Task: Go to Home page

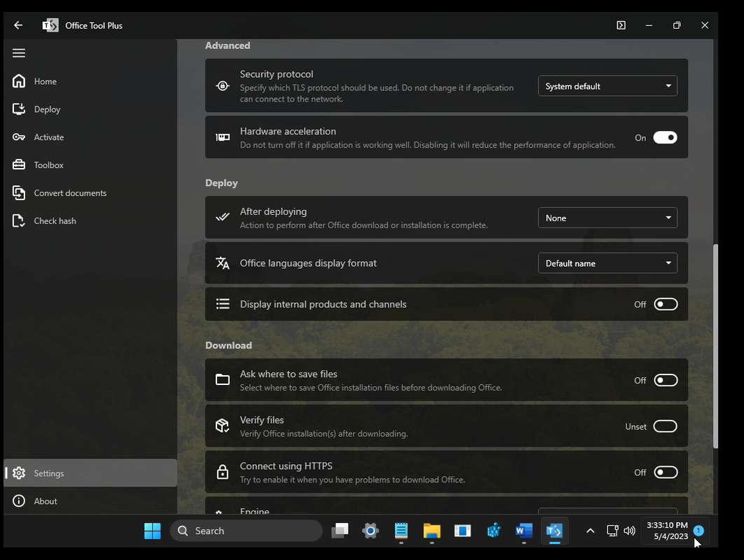Action: (x=90, y=81)
